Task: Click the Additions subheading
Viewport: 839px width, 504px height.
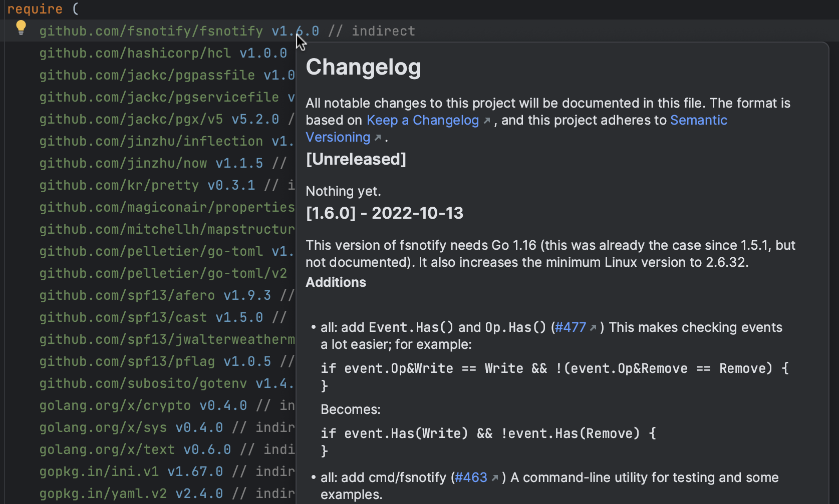Action: click(336, 282)
